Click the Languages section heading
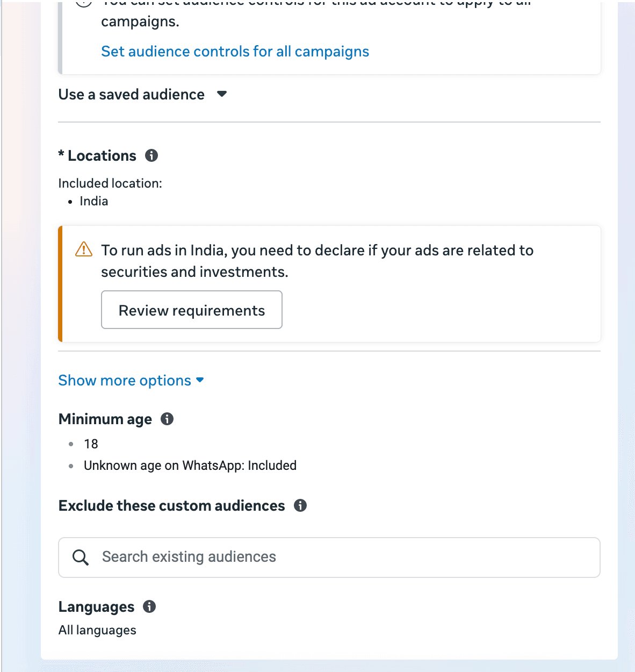The width and height of the screenshot is (635, 672). (96, 607)
